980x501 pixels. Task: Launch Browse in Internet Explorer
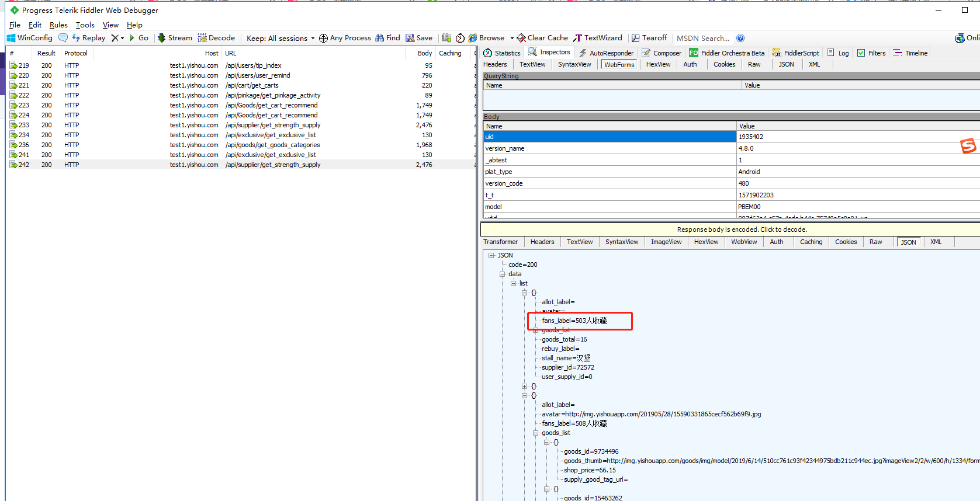(x=487, y=38)
